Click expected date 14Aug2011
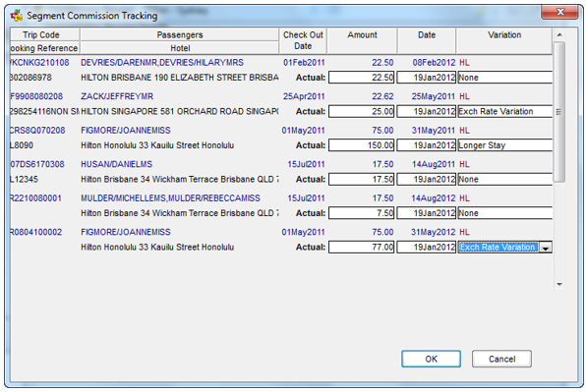The height and width of the screenshot is (392, 586). tap(434, 164)
